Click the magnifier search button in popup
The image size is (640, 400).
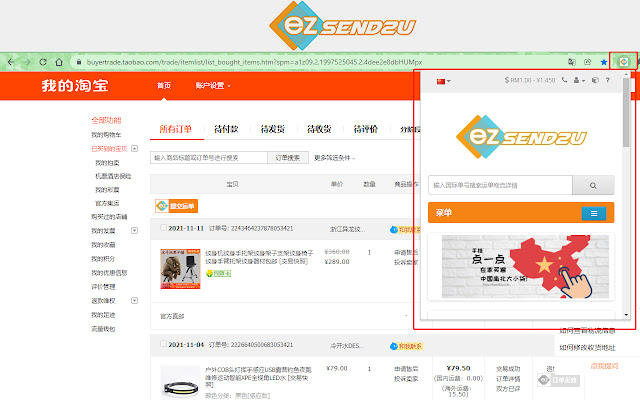point(593,185)
